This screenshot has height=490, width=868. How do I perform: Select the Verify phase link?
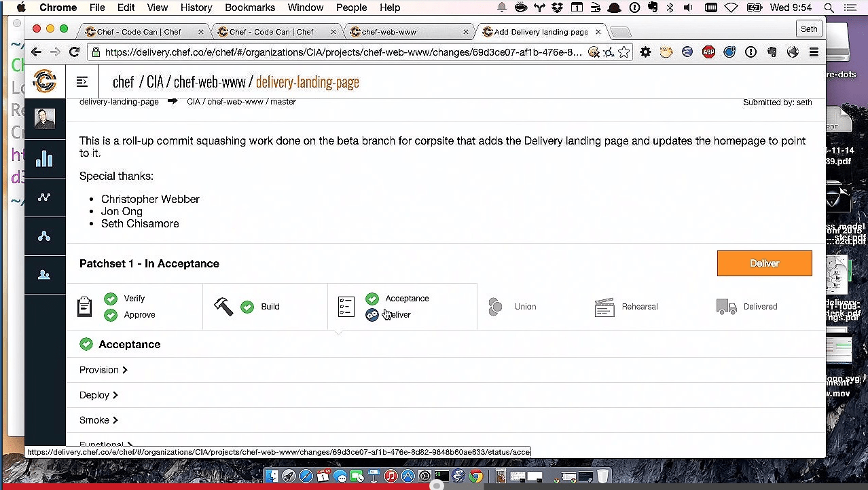click(x=134, y=299)
